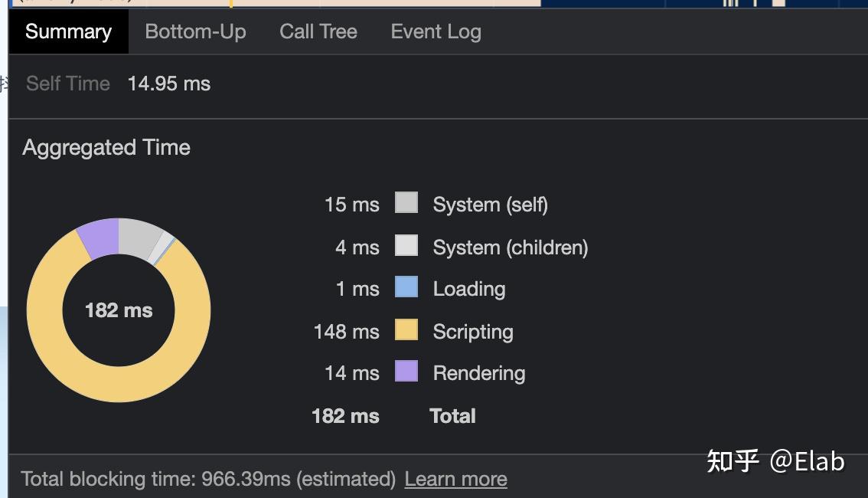Click the blue Loading color swatch

[406, 287]
